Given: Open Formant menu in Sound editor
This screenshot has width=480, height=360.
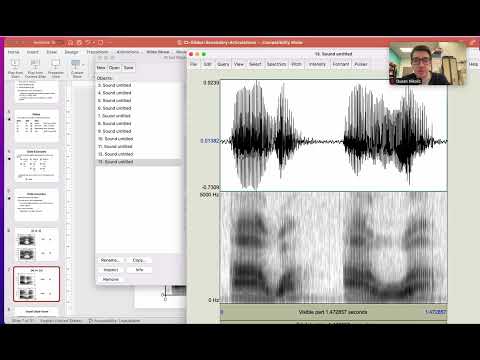Looking at the screenshot, I should [341, 64].
